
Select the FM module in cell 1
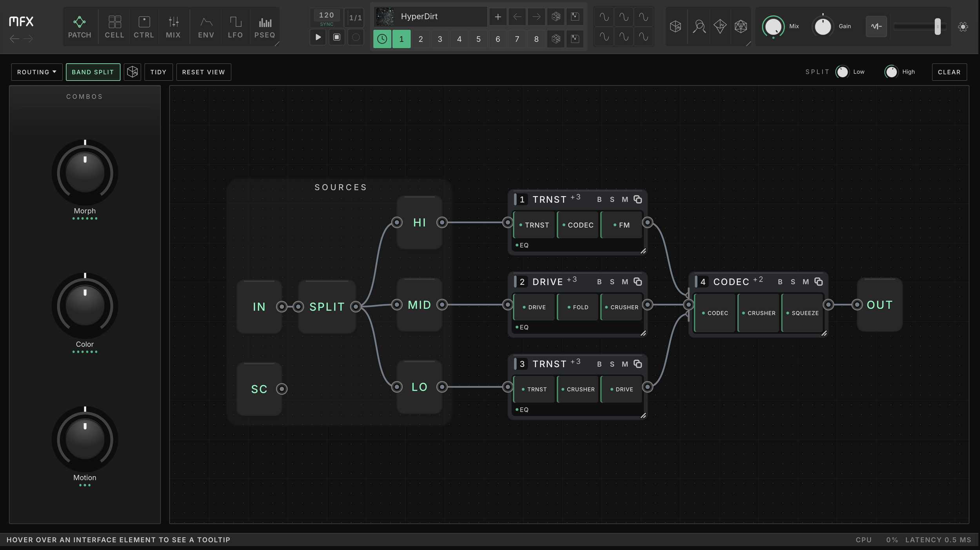[x=621, y=225]
